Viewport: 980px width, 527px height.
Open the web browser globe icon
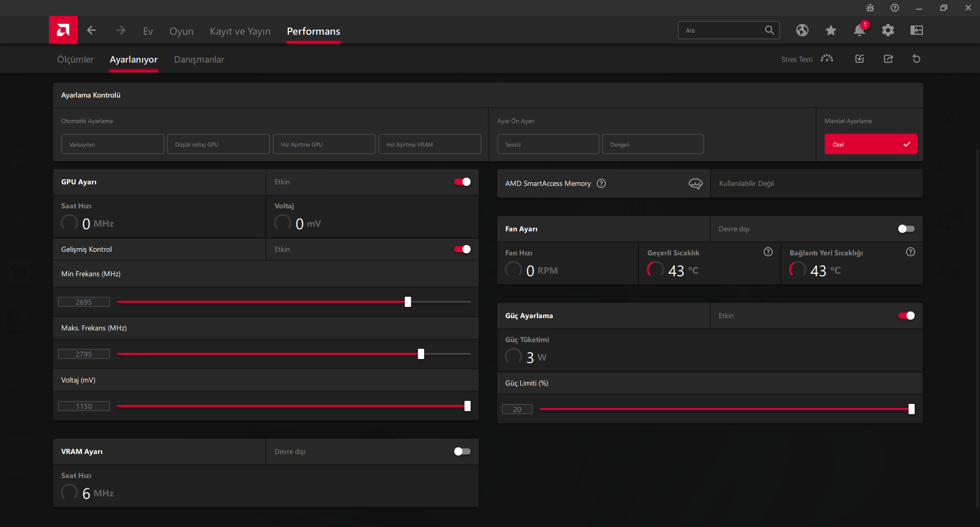(x=802, y=31)
